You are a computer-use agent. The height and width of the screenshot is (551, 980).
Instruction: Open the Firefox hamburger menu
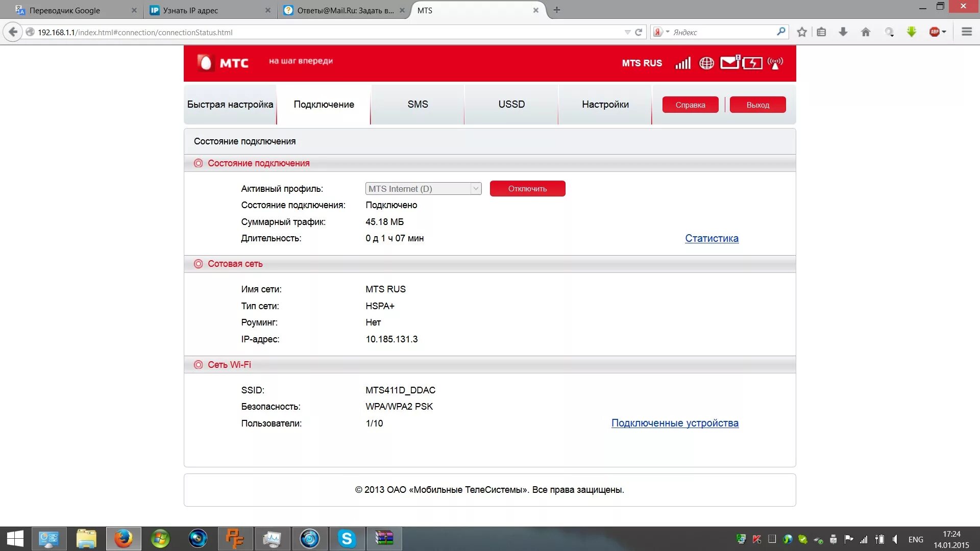[x=967, y=32]
